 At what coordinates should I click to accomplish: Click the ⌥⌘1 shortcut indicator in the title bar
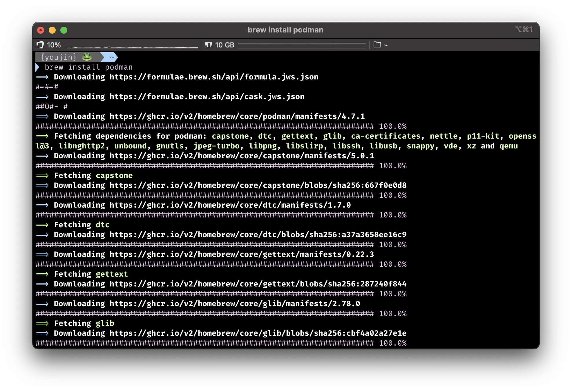tap(524, 29)
